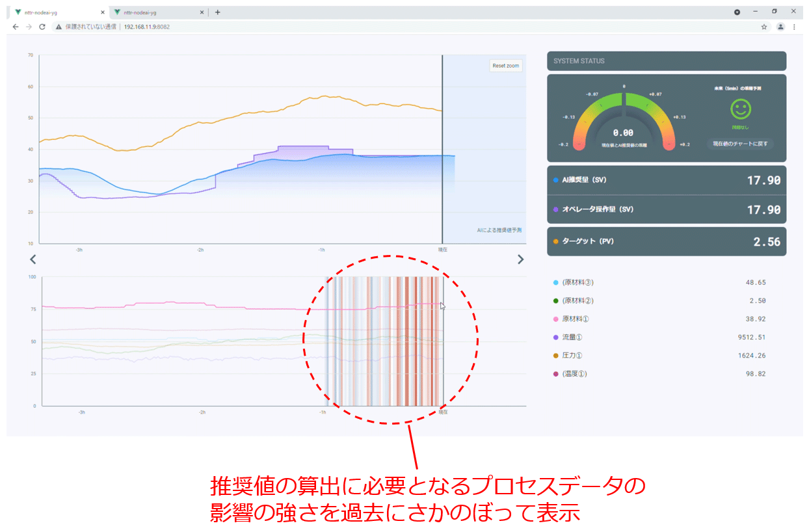This screenshot has height=532, width=809.
Task: Go to previous chart period arrow
Action: click(x=33, y=259)
